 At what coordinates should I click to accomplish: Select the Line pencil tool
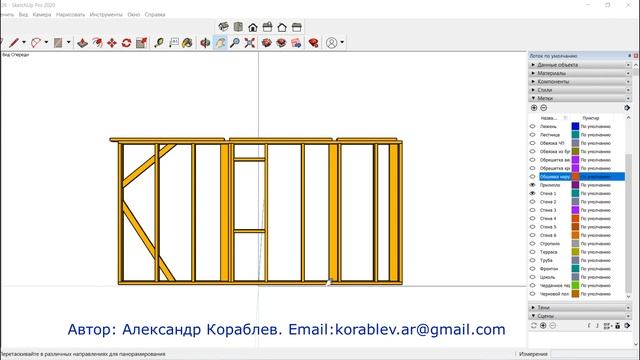coord(14,42)
